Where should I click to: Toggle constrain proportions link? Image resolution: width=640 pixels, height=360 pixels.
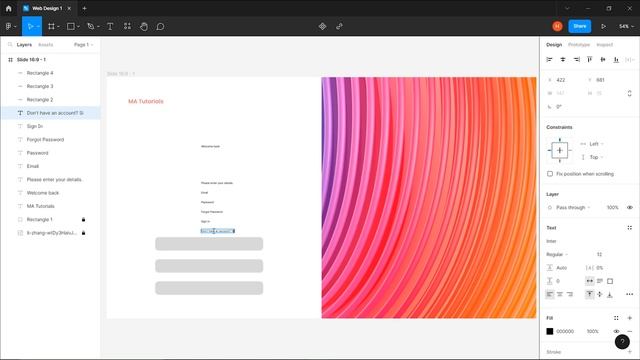click(x=629, y=93)
